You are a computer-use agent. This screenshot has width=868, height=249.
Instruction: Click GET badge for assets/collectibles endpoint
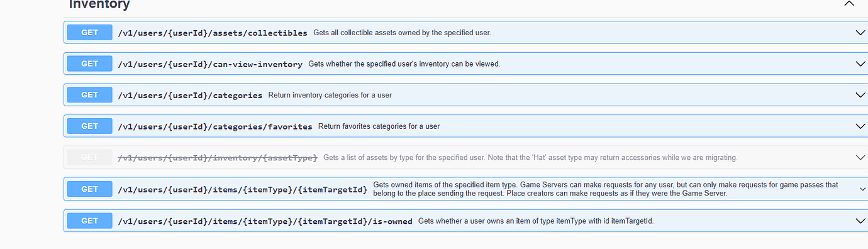[x=90, y=32]
